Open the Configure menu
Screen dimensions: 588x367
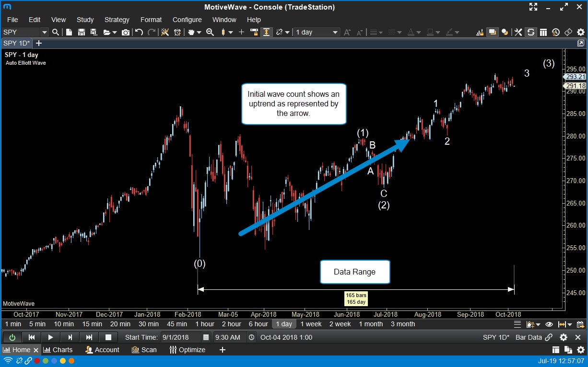click(x=187, y=20)
